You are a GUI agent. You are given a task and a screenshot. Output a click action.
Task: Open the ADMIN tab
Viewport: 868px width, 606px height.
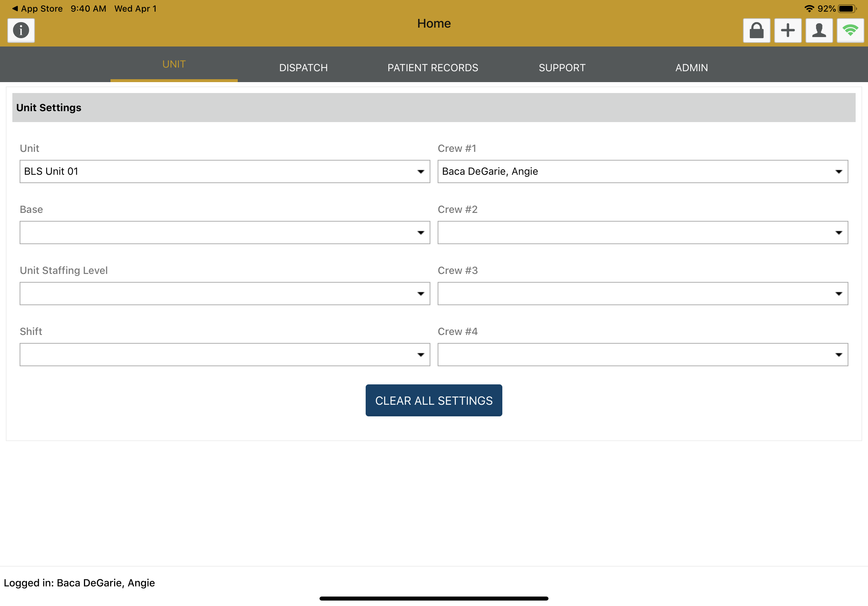pos(691,68)
